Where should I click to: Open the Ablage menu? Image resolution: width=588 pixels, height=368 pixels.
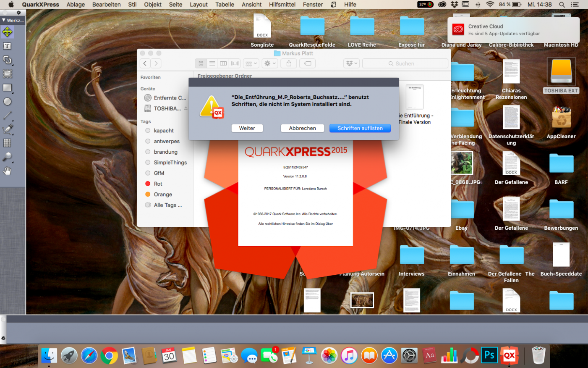coord(76,5)
